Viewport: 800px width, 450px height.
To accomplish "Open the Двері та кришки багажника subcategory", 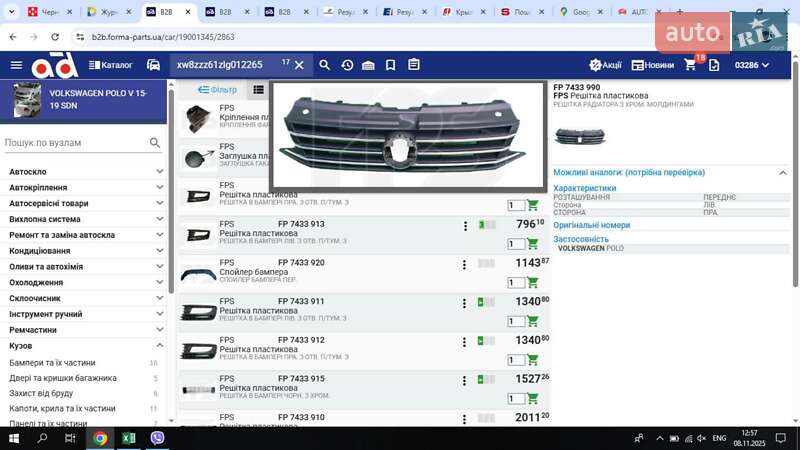I will pyautogui.click(x=63, y=378).
